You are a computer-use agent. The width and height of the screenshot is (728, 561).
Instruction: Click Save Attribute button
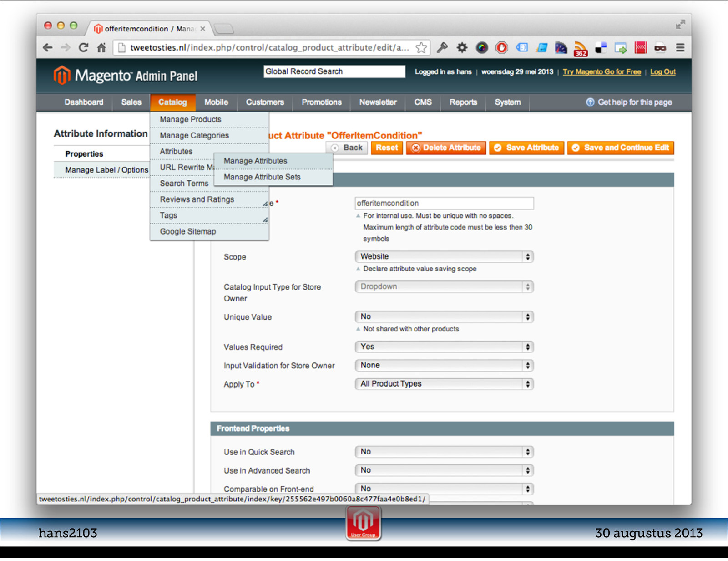coord(526,148)
